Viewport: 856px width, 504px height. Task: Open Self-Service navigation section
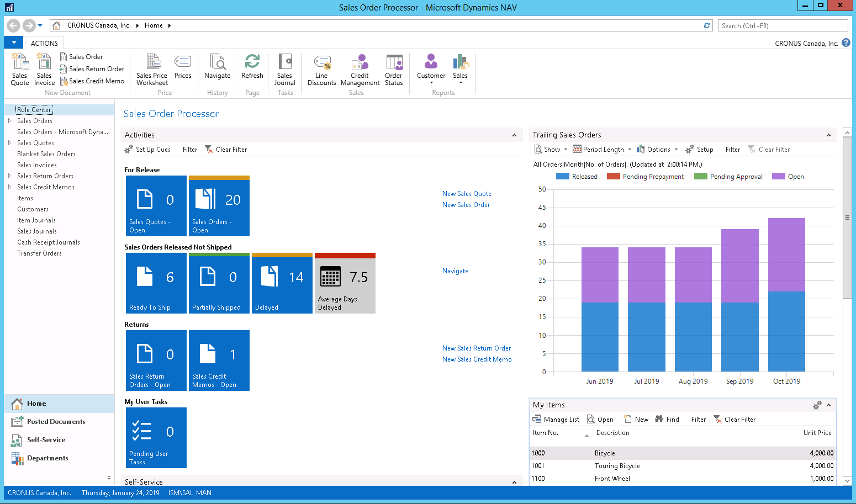[x=59, y=440]
